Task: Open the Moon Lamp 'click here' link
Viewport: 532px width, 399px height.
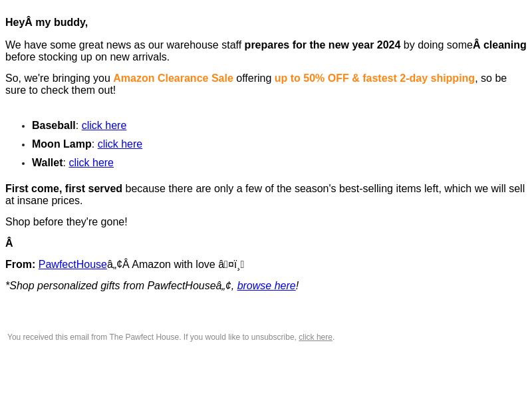Action: click(120, 144)
